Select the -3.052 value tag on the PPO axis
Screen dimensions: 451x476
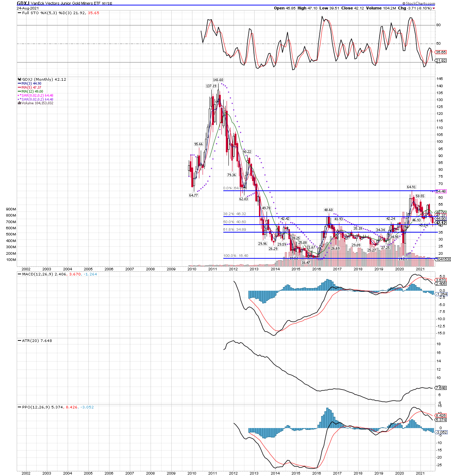[441, 432]
